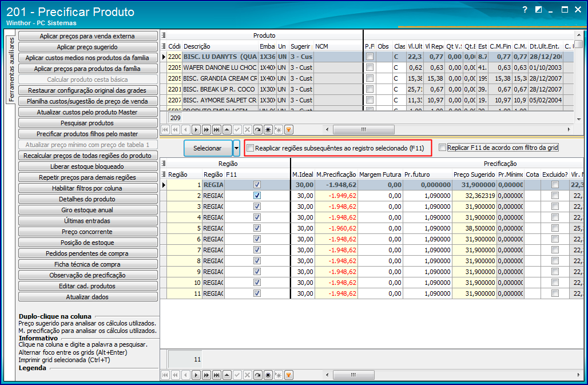Click the Preço Sugerido column header
The height and width of the screenshot is (385, 588).
474,174
